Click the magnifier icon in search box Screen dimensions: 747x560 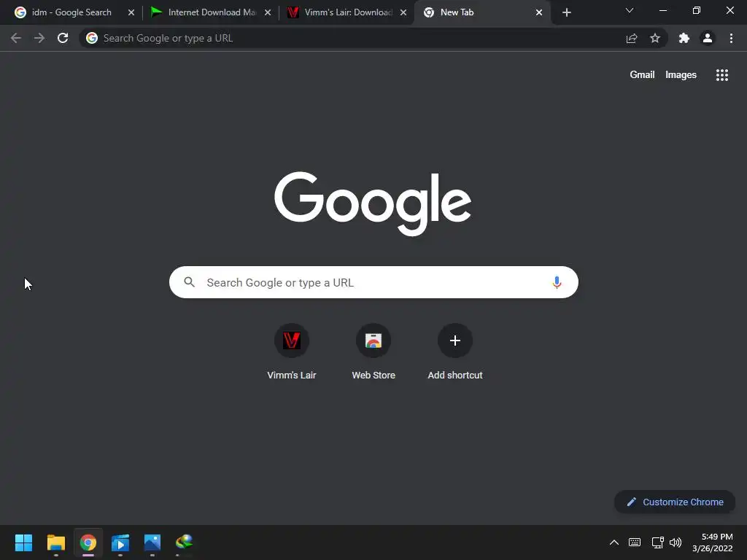[190, 282]
